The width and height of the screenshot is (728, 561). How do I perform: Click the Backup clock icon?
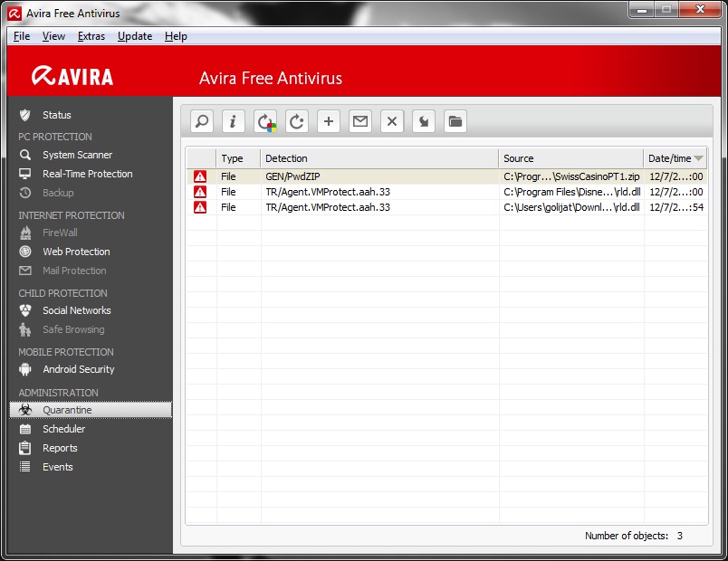pos(25,193)
